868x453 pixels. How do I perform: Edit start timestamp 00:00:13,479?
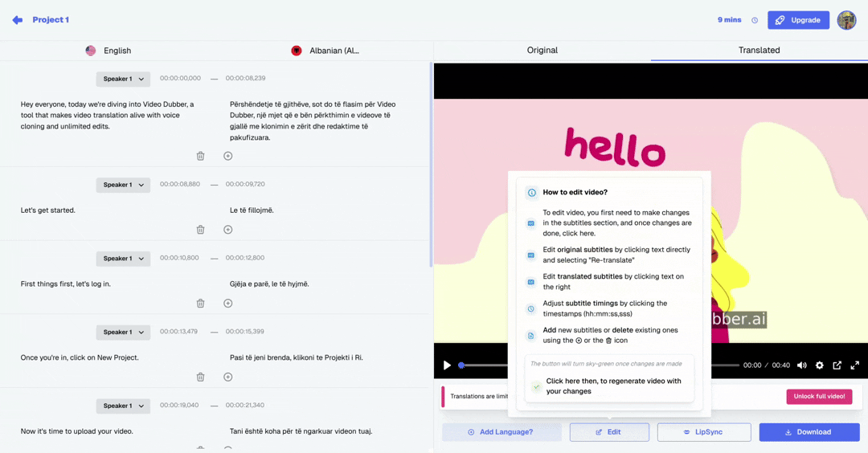click(178, 332)
